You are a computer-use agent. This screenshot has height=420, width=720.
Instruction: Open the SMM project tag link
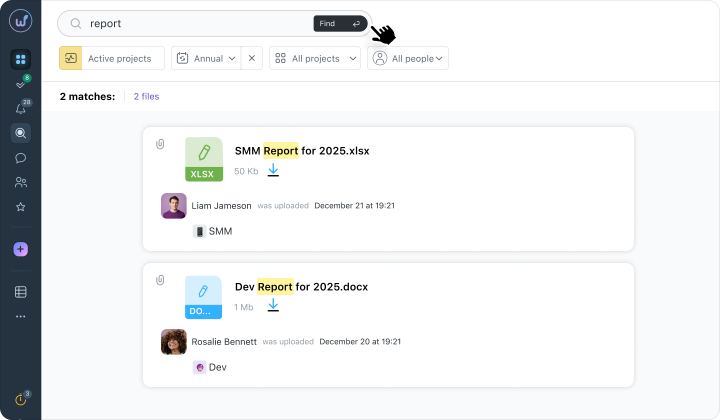pos(213,231)
